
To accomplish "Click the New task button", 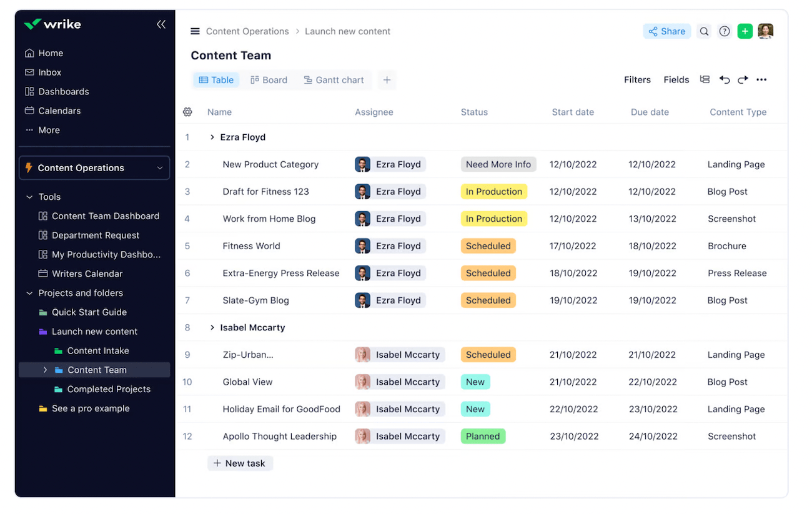I will [240, 463].
